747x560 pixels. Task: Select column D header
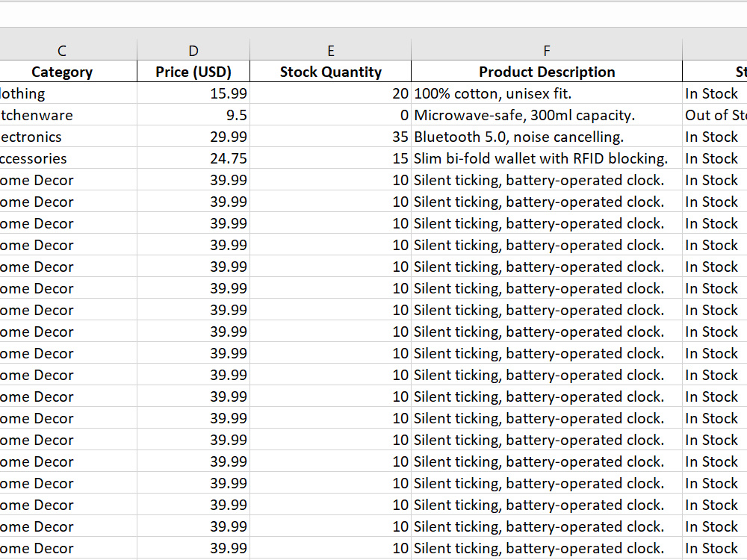(x=193, y=51)
